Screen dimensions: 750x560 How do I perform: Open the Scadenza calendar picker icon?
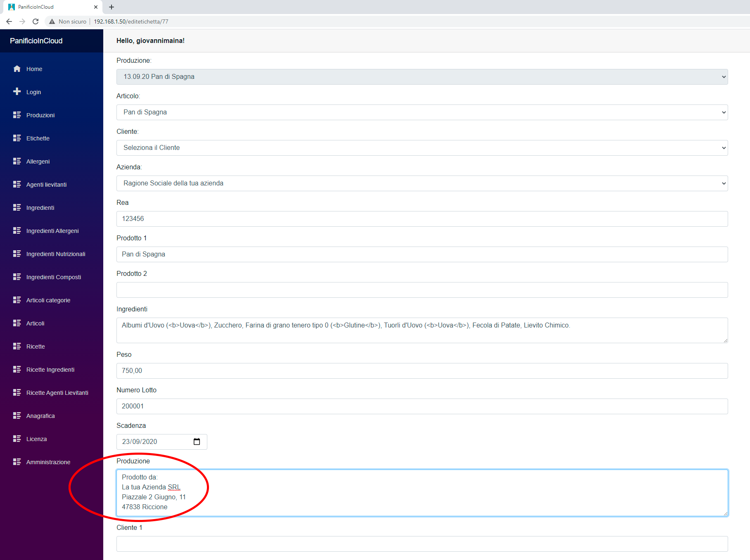[x=197, y=441]
